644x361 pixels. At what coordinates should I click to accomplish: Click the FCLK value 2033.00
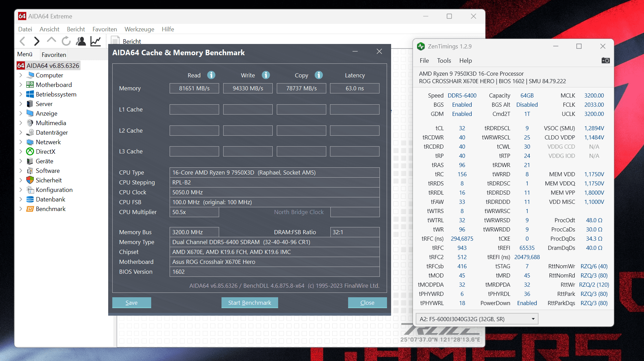click(x=594, y=105)
